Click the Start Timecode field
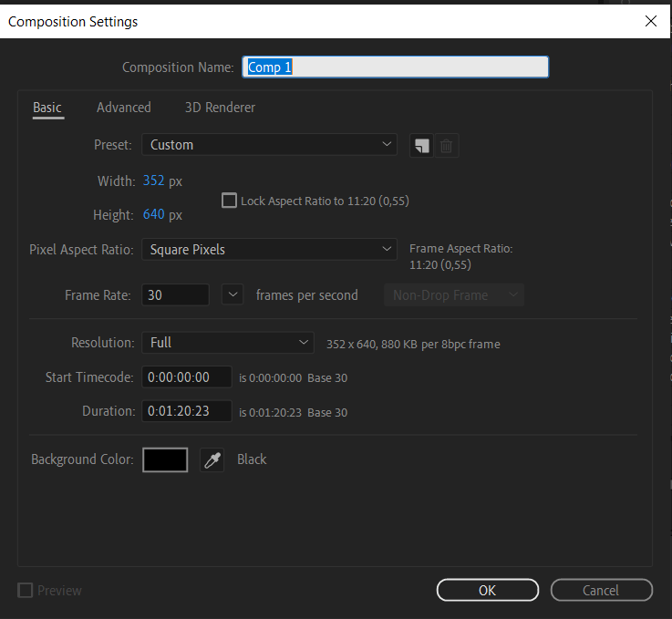Screen dimensions: 672x619 (187, 377)
